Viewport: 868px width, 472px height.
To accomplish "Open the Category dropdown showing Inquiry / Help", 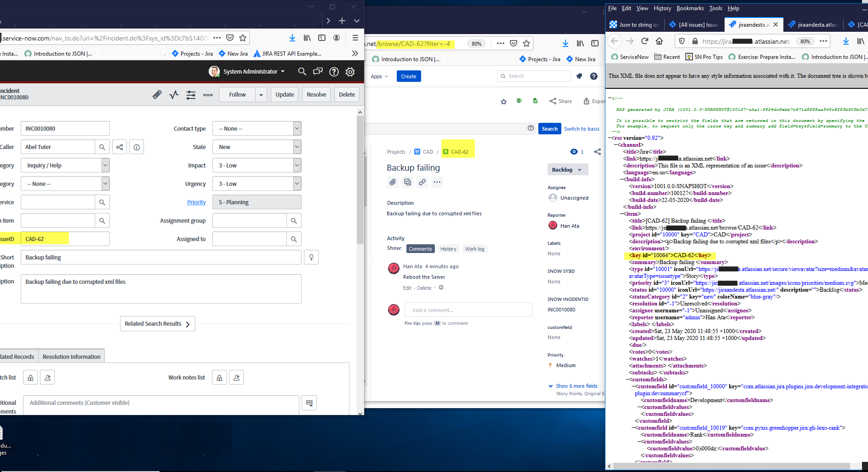I will pyautogui.click(x=65, y=166).
